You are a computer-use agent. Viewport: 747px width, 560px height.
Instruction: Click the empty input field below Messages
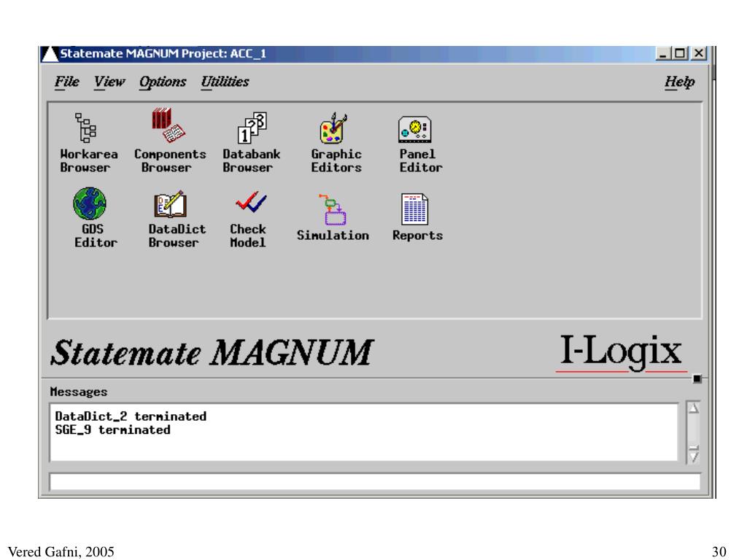[x=375, y=482]
